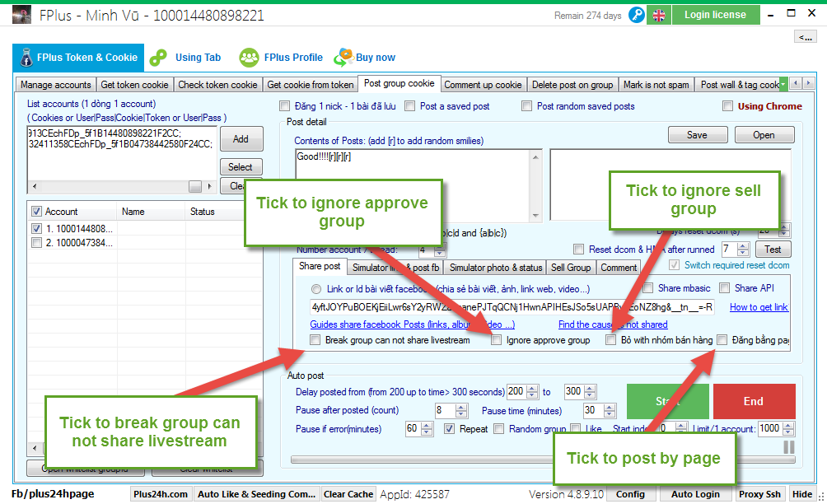Image resolution: width=827 pixels, height=504 pixels.
Task: Open the FPlus Token & Cookie section
Action: (78, 58)
